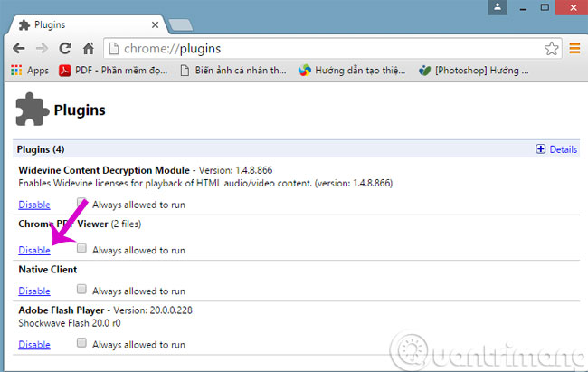The image size is (588, 372).
Task: Disable the Chrome PDF Viewer plugin
Action: [34, 250]
